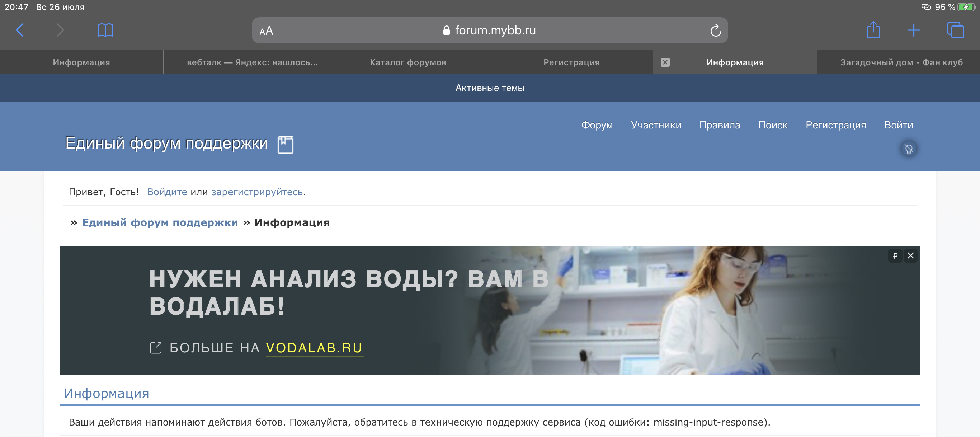Add a new tab with the plus icon

pos(913,30)
